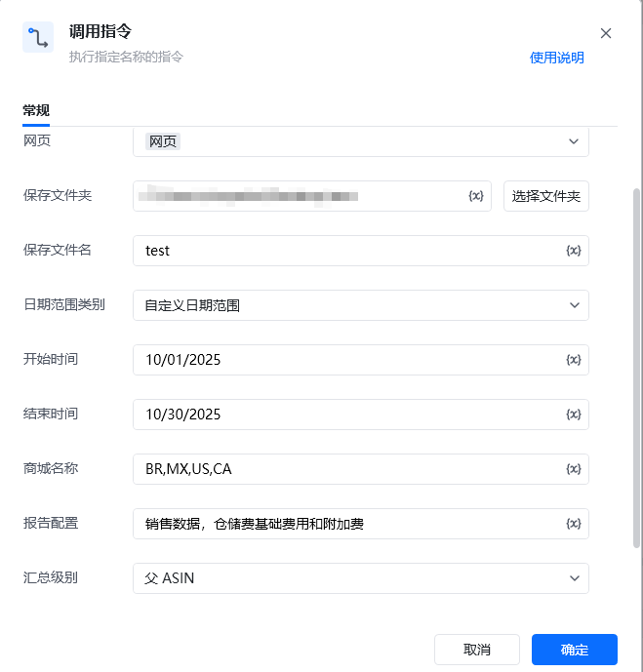Click the 报告配置 input field
Image resolution: width=643 pixels, height=672 pixels.
tap(360, 524)
